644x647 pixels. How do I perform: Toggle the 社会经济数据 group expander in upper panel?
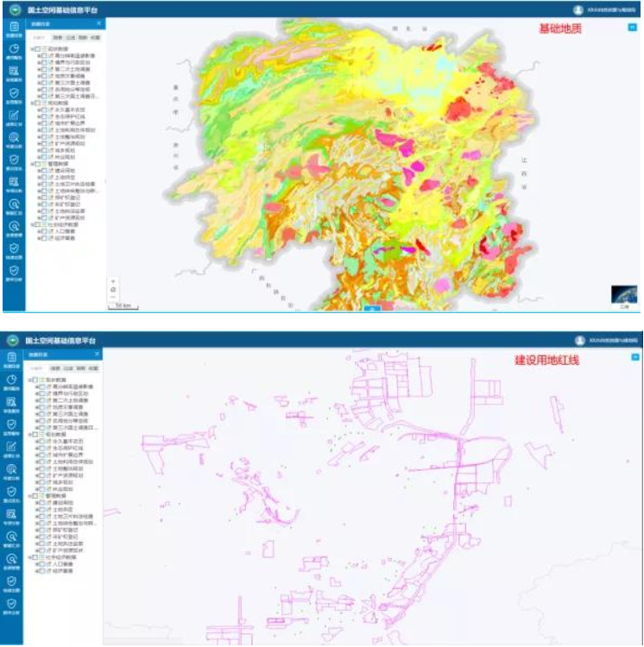31,224
